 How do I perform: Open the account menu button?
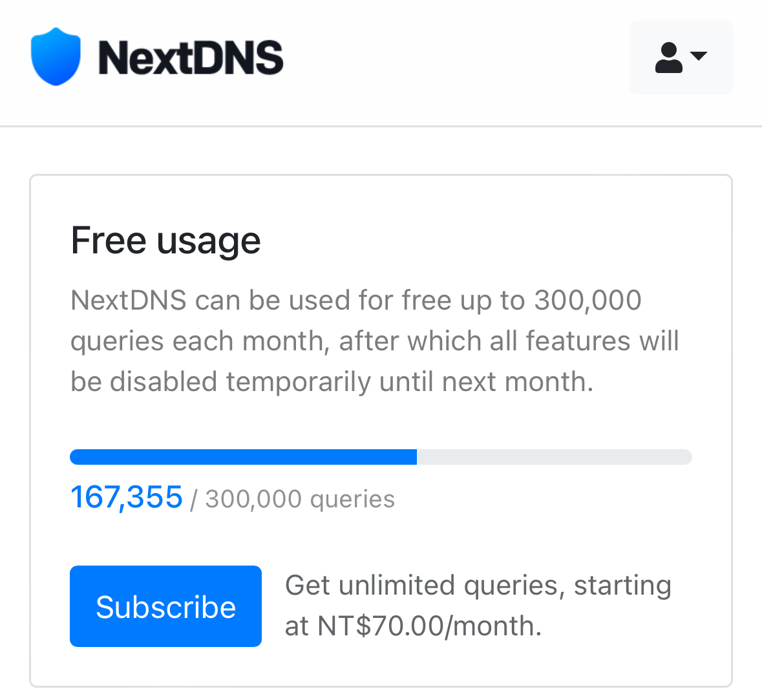click(681, 58)
